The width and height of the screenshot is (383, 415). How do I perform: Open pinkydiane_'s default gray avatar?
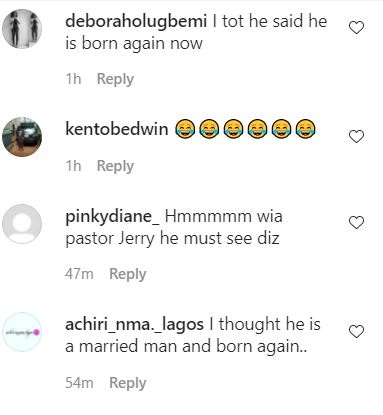pos(22,224)
